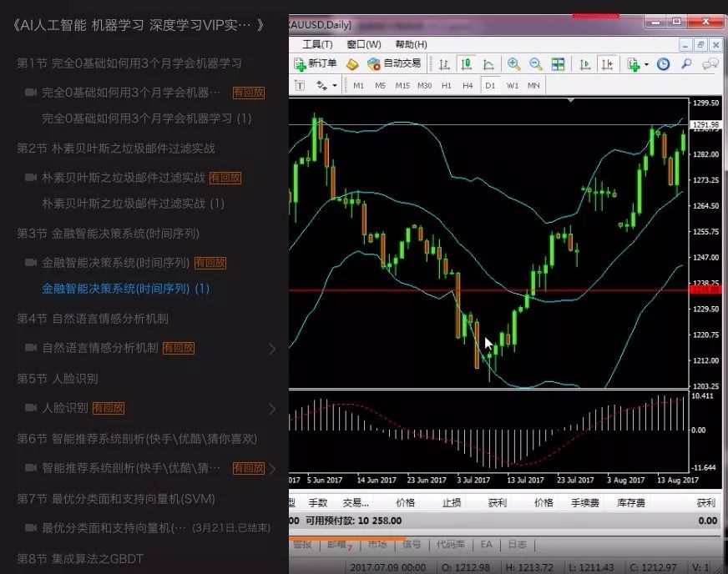Click the MetaEditor yellow book icon

coord(352,64)
